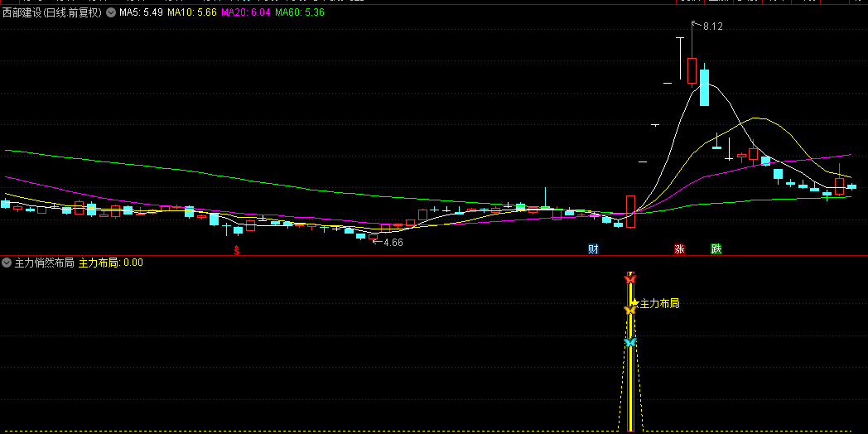Select the MA10: 5.66 legend value

[x=191, y=12]
